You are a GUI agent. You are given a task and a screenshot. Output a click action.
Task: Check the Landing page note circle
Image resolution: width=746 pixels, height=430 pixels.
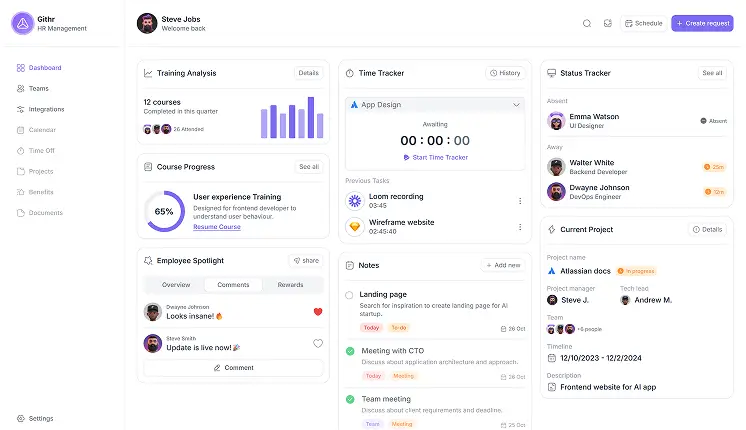tap(349, 295)
